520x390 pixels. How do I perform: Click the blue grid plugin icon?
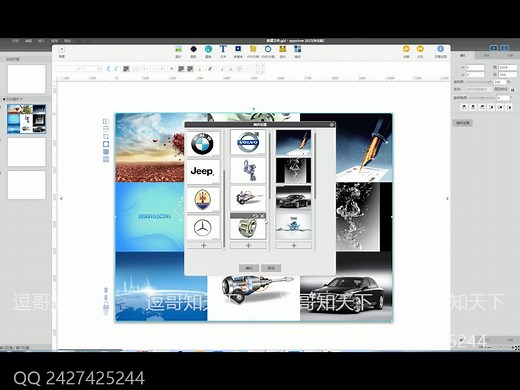297,49
